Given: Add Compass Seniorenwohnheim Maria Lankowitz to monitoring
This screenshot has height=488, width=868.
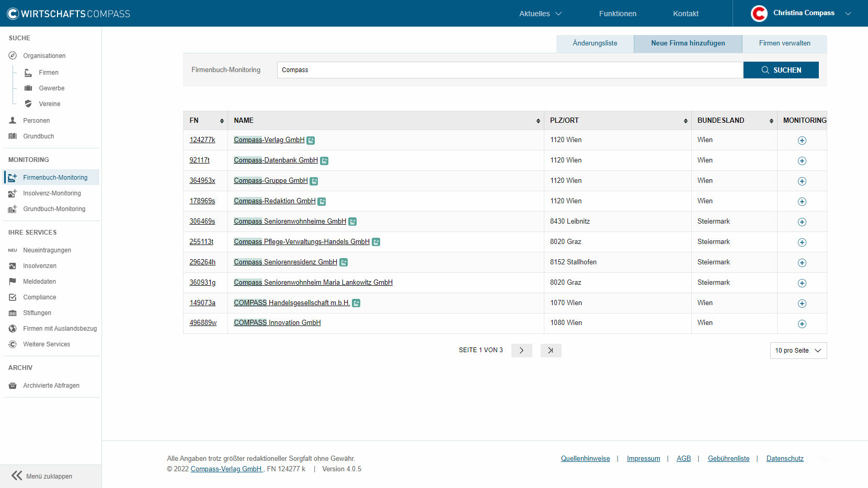Looking at the screenshot, I should coord(802,283).
